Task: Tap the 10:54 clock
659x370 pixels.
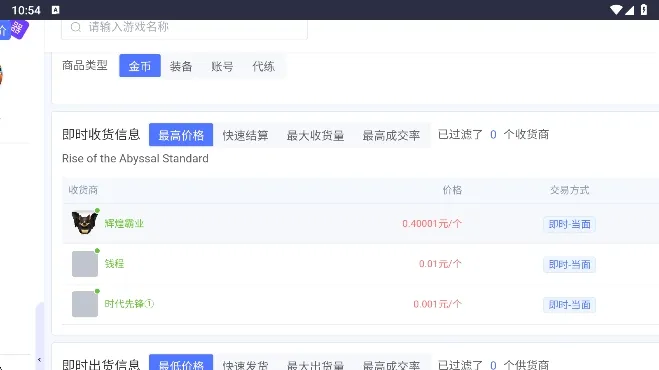Action: click(26, 10)
